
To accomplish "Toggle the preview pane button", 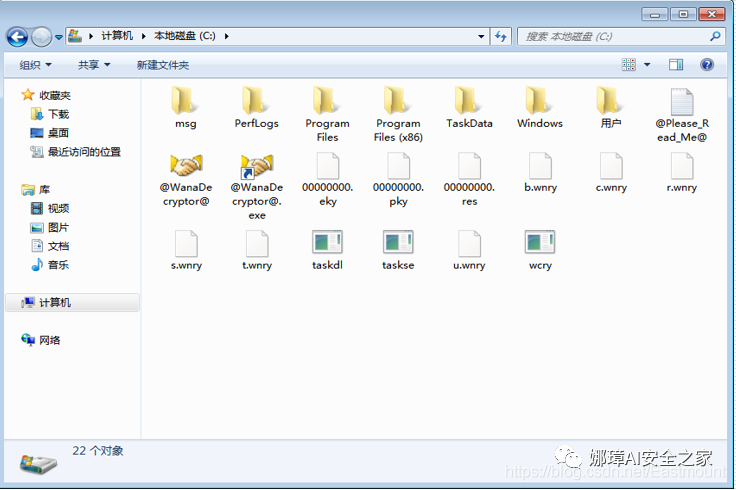I will tap(676, 64).
